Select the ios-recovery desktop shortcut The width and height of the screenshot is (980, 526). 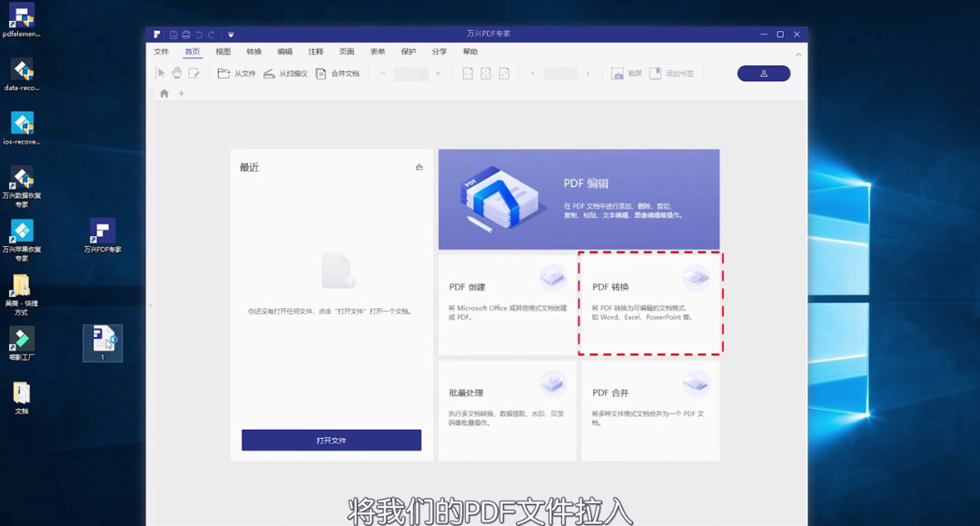[22, 129]
